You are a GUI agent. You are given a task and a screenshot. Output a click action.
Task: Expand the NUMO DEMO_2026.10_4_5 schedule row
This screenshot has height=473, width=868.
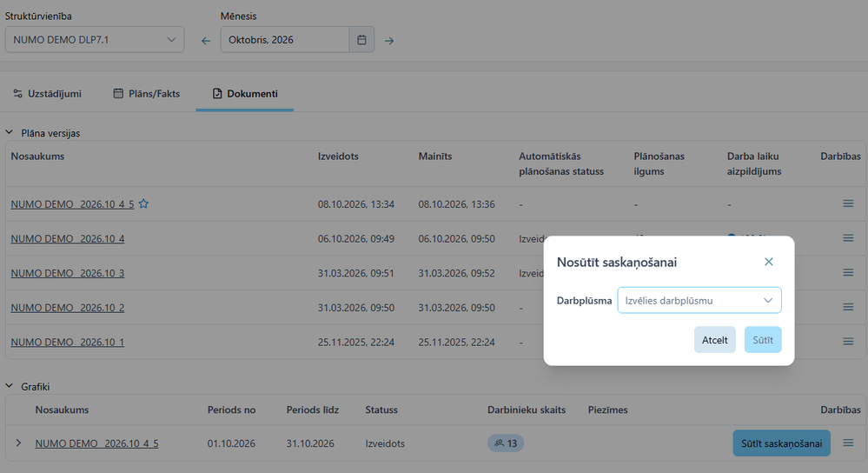(x=18, y=443)
